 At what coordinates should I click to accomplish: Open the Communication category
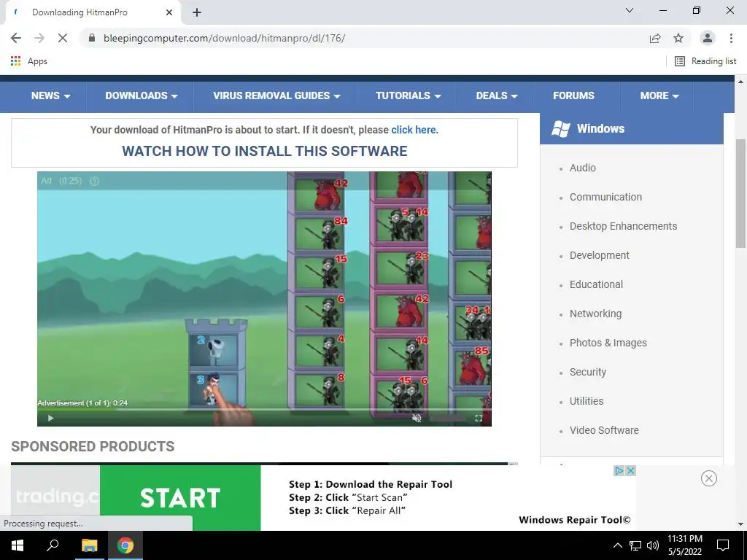click(605, 197)
